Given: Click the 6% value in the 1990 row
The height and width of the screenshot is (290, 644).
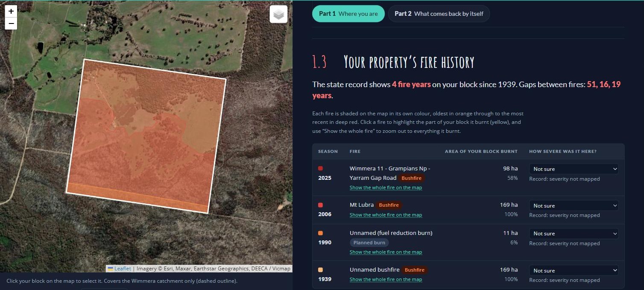Looking at the screenshot, I should coord(514,243).
